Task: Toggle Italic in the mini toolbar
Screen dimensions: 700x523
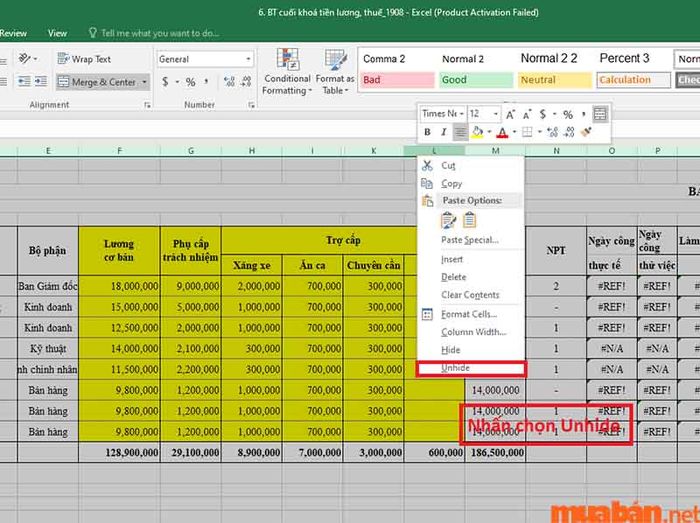Action: coord(443,132)
